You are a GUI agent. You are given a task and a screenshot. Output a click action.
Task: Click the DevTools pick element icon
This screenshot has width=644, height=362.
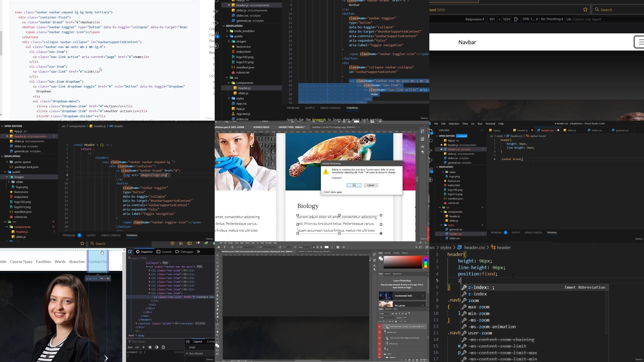tap(130, 252)
